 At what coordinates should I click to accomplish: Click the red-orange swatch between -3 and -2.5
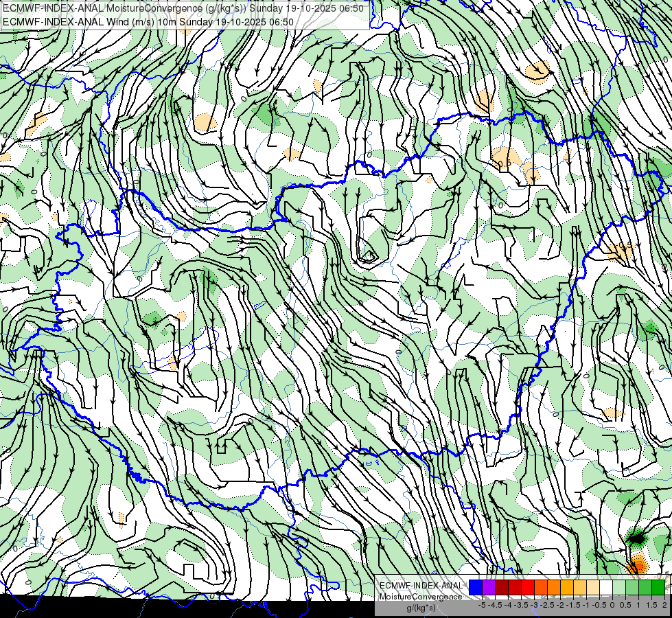click(541, 588)
